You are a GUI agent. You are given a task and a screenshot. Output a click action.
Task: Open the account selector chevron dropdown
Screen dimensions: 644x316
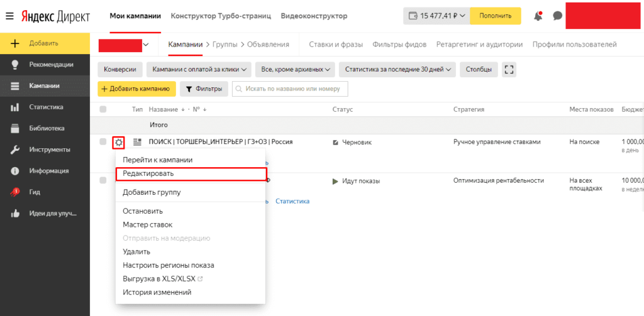[x=146, y=45]
